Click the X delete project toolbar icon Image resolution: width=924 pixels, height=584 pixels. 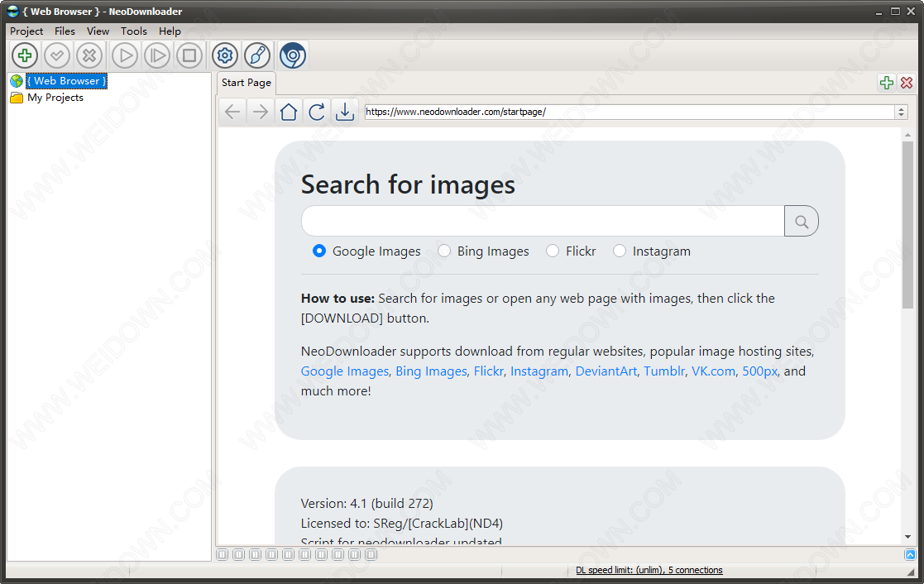(89, 56)
